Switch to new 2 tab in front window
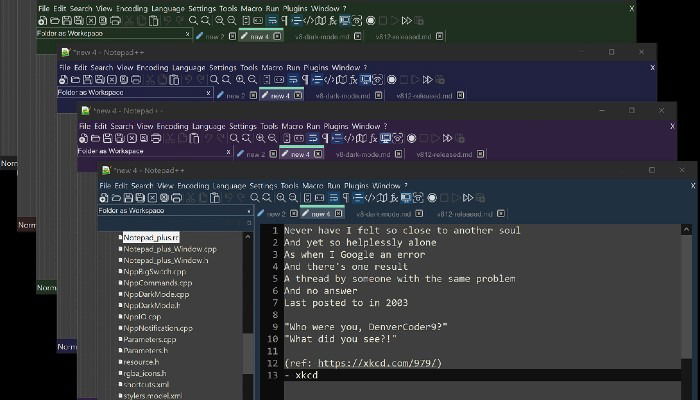Screen dimensions: 700x400 click(276, 214)
